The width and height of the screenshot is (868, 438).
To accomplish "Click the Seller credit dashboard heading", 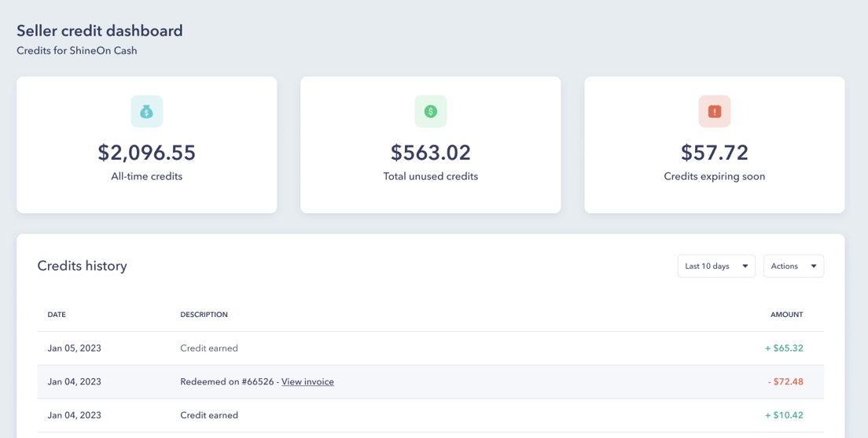I will (100, 31).
